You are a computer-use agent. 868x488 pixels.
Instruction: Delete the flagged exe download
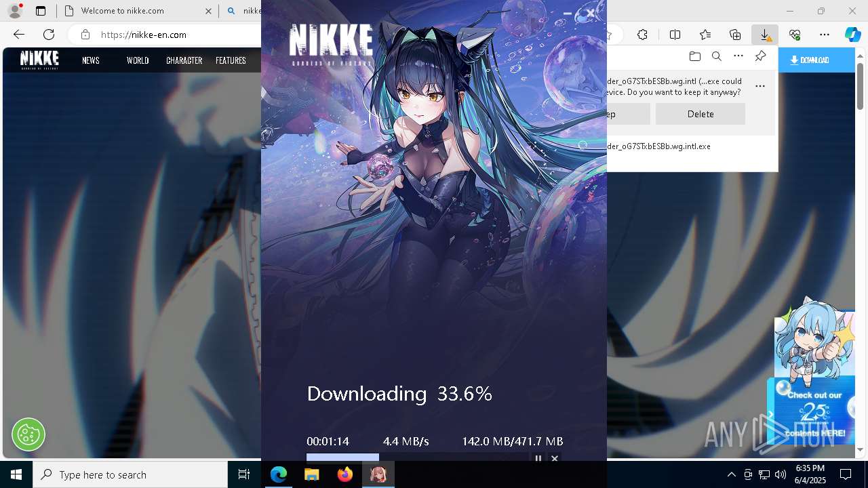click(701, 114)
